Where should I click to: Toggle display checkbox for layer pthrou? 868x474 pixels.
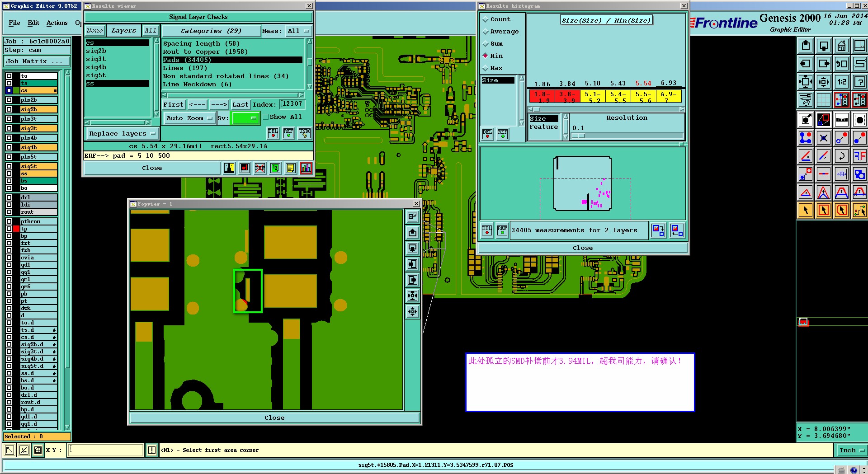pos(9,221)
